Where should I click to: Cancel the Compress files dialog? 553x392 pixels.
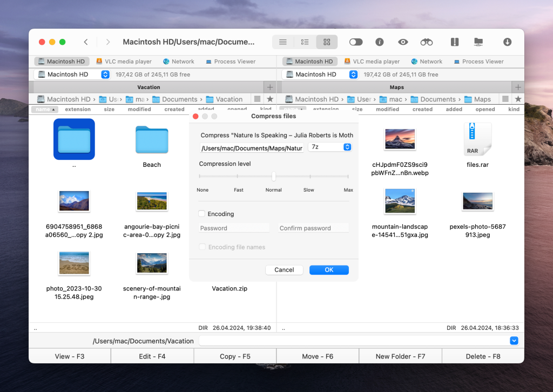click(284, 269)
